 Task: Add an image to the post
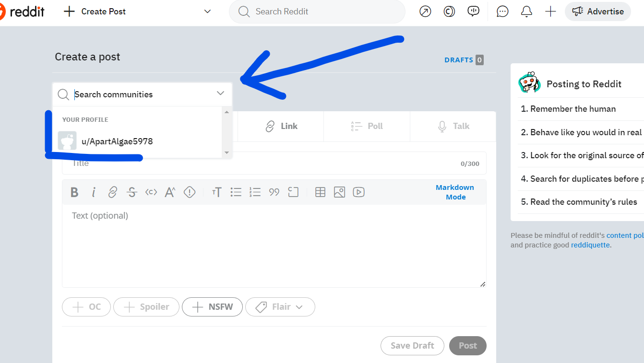(339, 192)
